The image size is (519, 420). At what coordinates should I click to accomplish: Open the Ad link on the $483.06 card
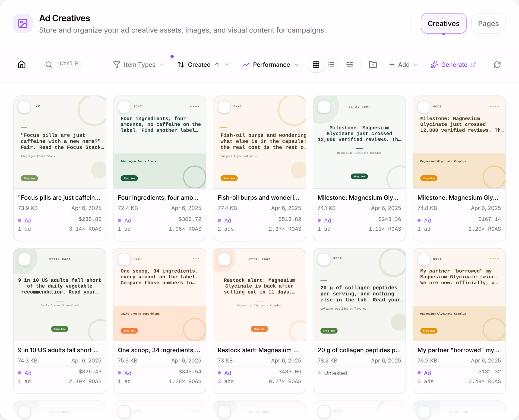coord(228,373)
